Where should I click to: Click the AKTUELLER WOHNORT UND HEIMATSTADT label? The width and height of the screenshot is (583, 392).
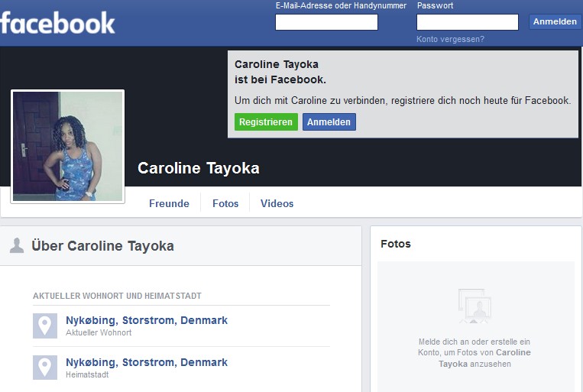pos(117,296)
